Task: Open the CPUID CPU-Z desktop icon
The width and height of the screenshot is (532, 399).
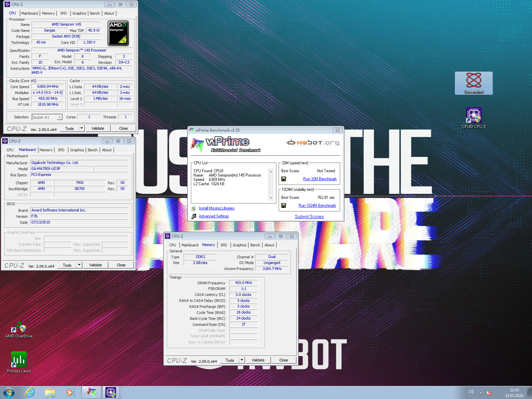Action: tap(473, 118)
